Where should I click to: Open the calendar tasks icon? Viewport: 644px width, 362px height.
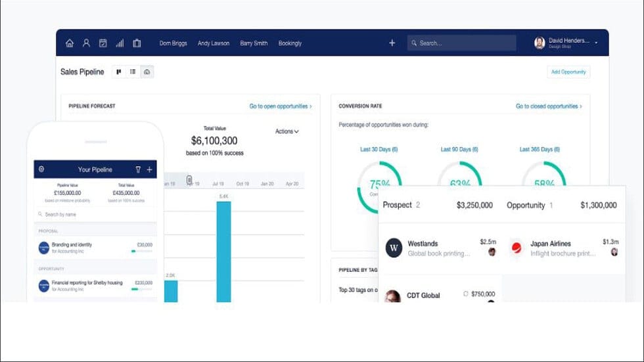pyautogui.click(x=103, y=43)
